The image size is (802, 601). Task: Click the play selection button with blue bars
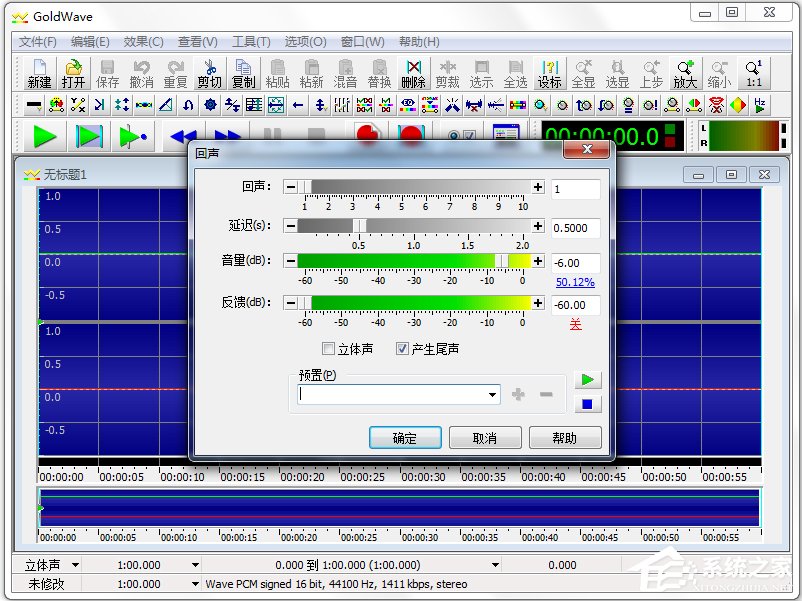89,137
